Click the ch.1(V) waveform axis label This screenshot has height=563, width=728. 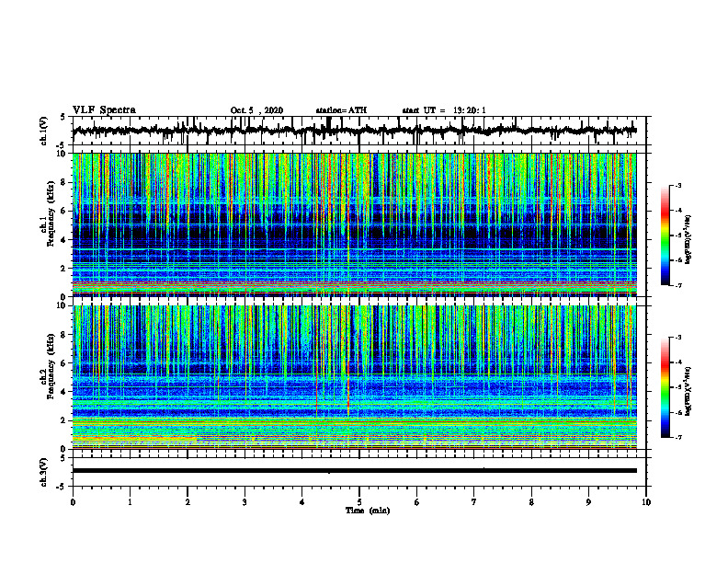44,131
